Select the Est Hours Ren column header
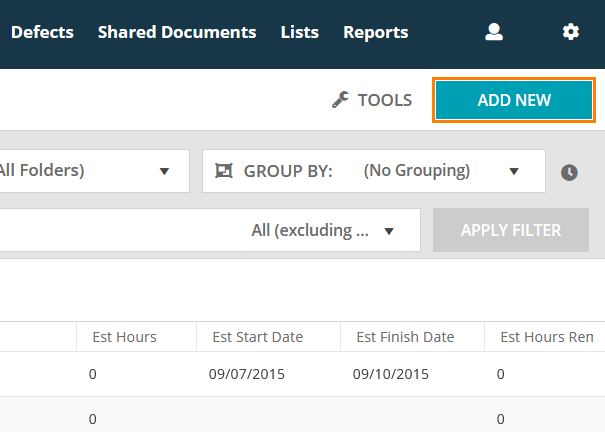 click(546, 337)
